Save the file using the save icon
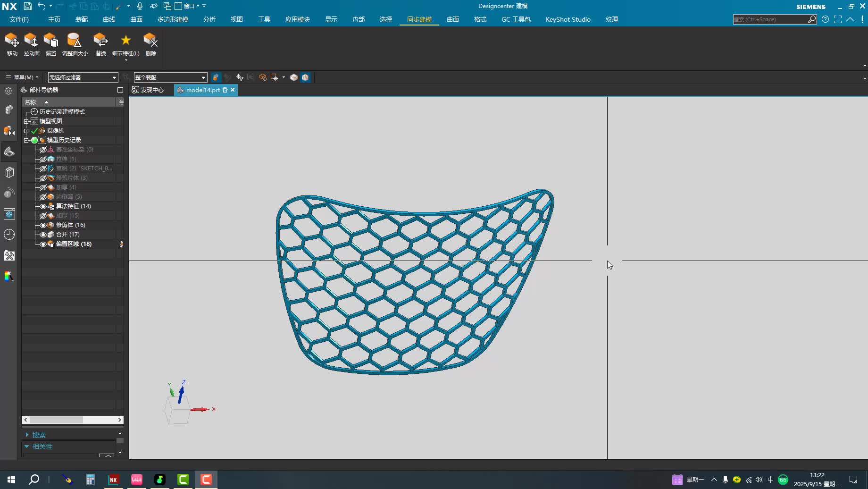The width and height of the screenshot is (868, 489). [27, 6]
